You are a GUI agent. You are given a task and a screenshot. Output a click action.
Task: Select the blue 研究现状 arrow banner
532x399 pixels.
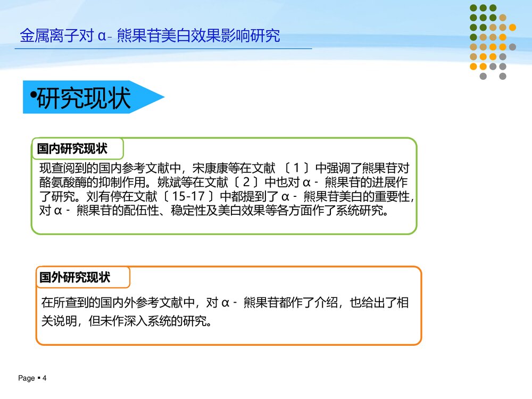[93, 97]
